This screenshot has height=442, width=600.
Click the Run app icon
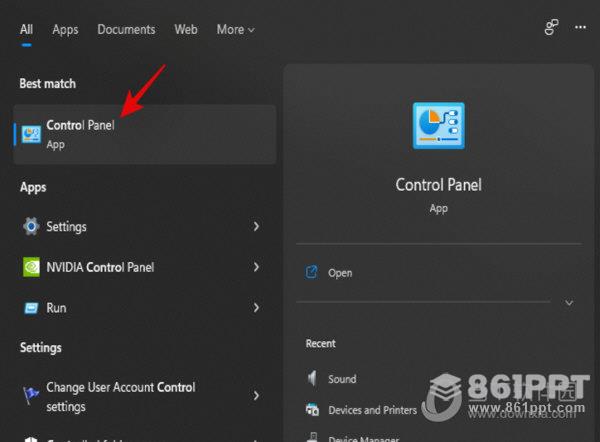[31, 308]
